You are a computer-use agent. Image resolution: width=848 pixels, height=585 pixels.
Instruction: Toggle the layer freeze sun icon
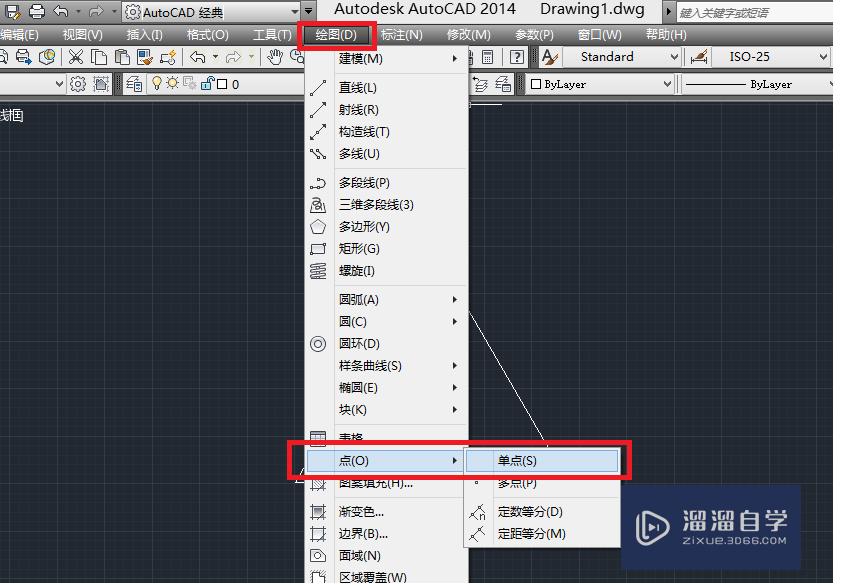pos(173,84)
